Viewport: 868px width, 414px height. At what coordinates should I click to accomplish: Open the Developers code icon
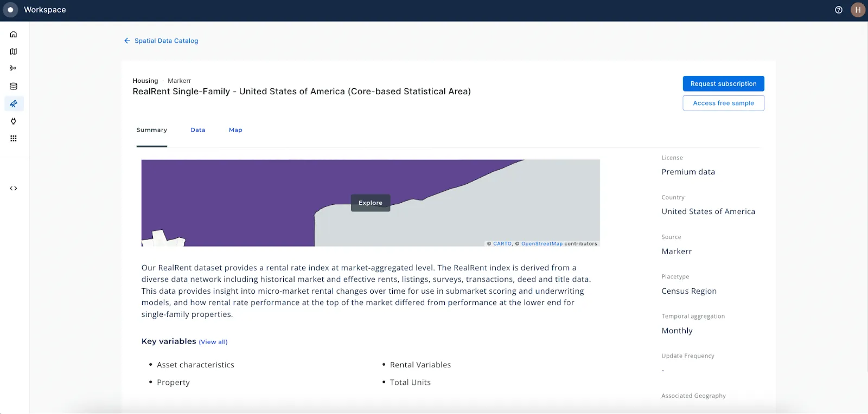[13, 188]
